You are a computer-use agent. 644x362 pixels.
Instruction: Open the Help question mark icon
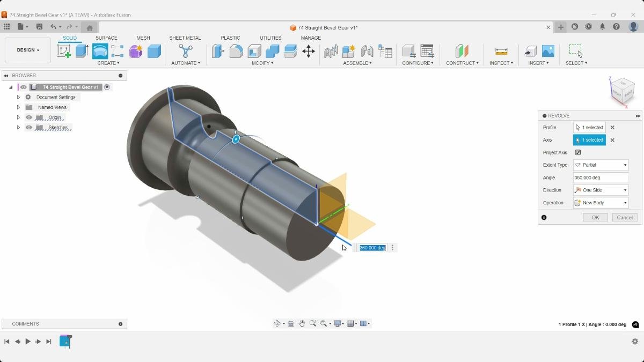(x=616, y=27)
